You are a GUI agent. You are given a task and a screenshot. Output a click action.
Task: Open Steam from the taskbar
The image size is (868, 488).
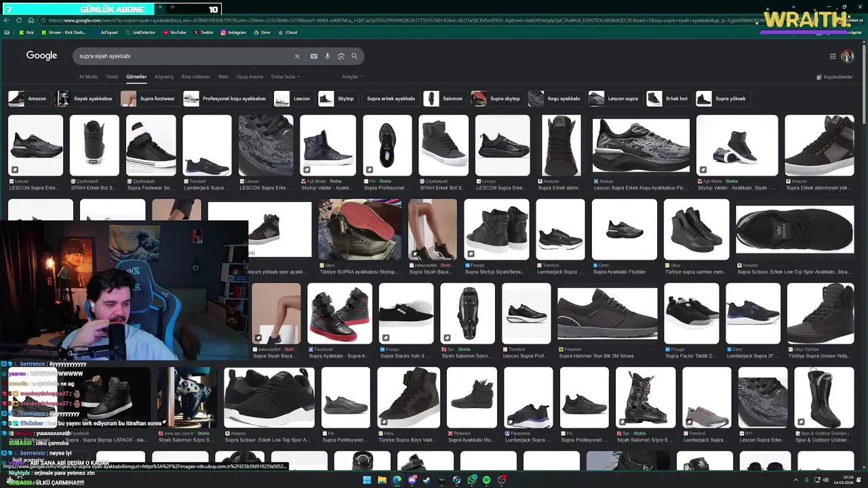click(427, 480)
